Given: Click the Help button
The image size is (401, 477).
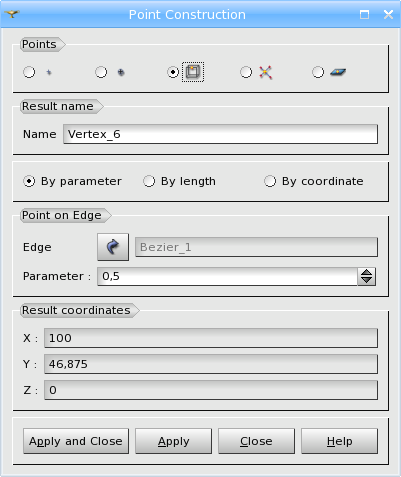Looking at the screenshot, I should [x=339, y=441].
